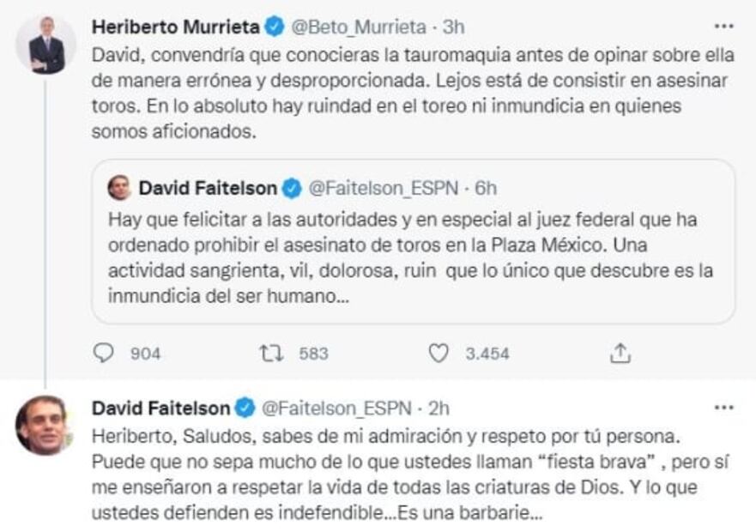Image resolution: width=756 pixels, height=532 pixels.
Task: Like the tweet with heart icon
Action: click(438, 353)
